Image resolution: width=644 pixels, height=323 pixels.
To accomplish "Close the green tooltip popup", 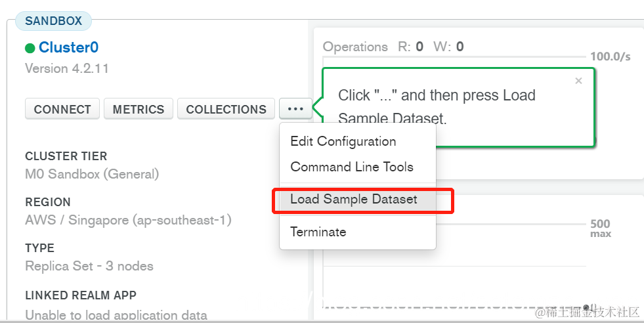I will point(578,81).
